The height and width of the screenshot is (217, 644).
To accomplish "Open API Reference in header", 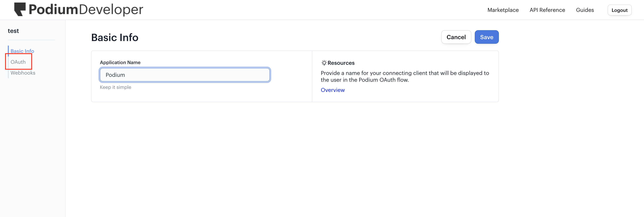I will tap(547, 10).
